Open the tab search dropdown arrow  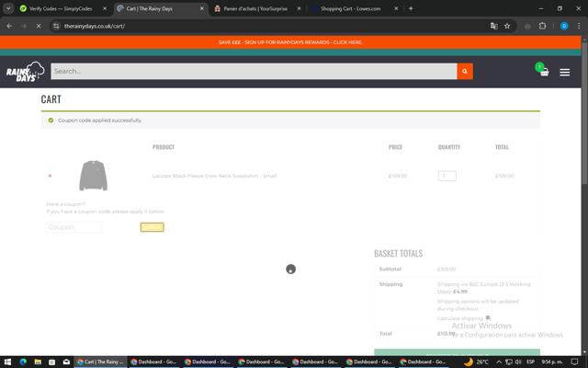(x=8, y=8)
